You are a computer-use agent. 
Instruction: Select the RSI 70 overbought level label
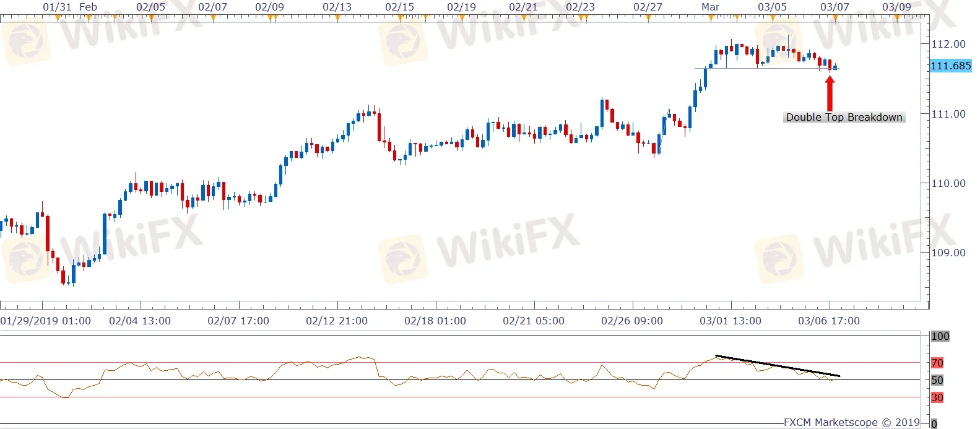point(937,363)
